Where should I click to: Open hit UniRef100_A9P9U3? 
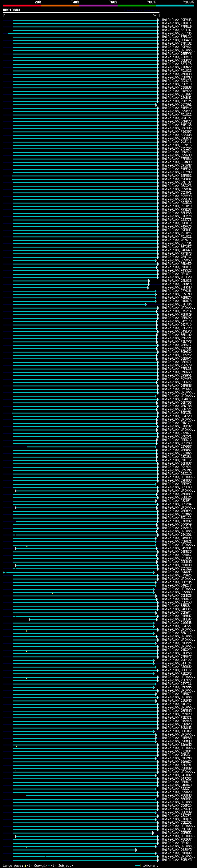click(177, 20)
